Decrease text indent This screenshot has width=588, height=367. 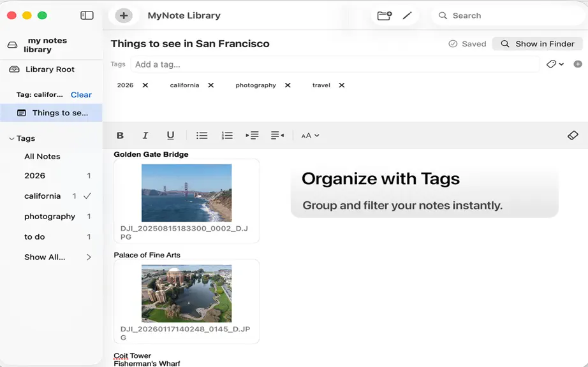tap(277, 136)
